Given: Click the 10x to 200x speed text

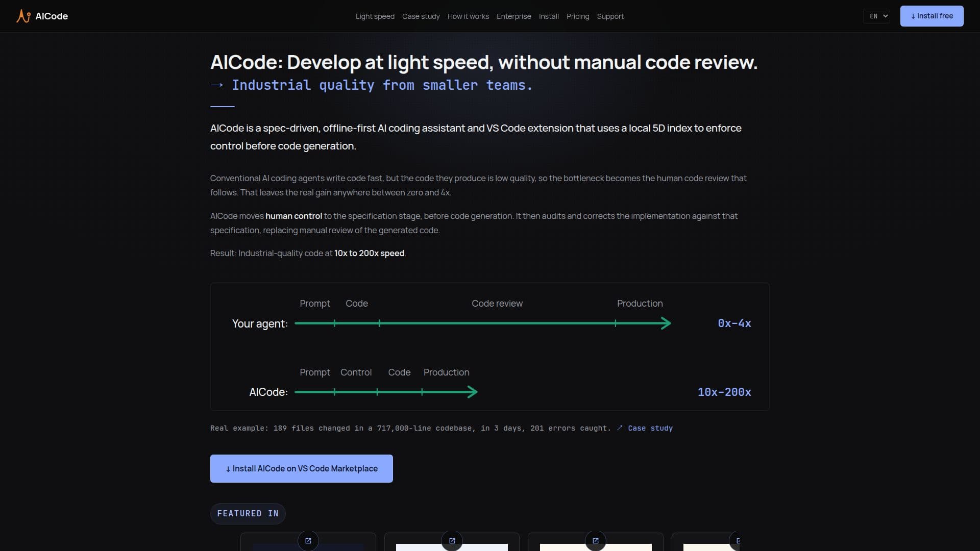Looking at the screenshot, I should (369, 253).
